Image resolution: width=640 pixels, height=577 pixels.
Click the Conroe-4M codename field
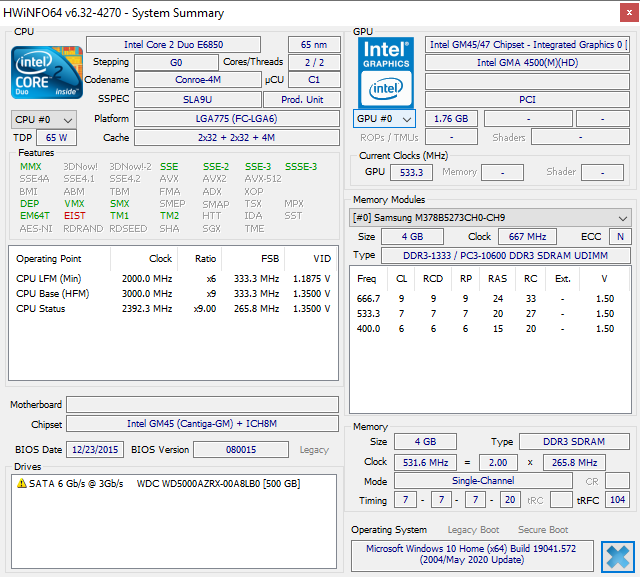198,80
